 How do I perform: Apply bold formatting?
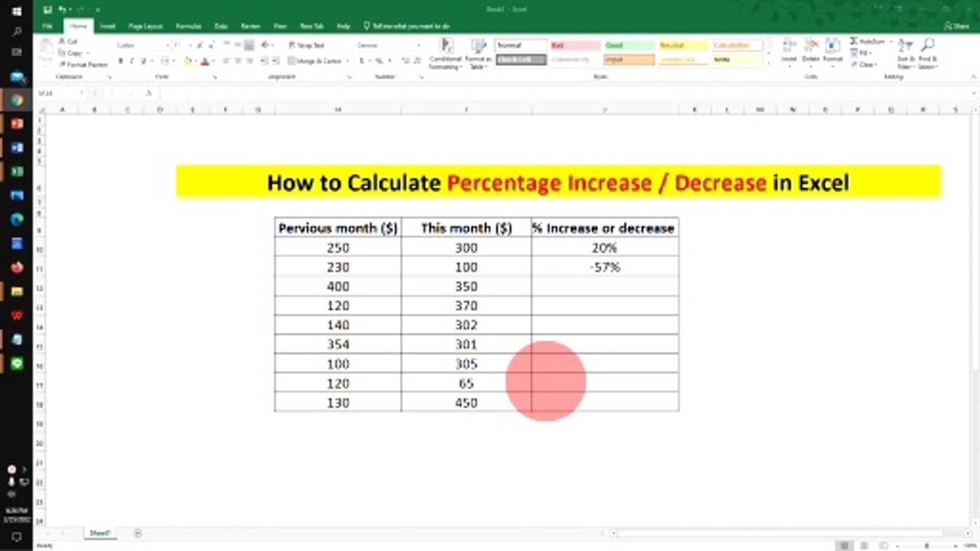(121, 61)
